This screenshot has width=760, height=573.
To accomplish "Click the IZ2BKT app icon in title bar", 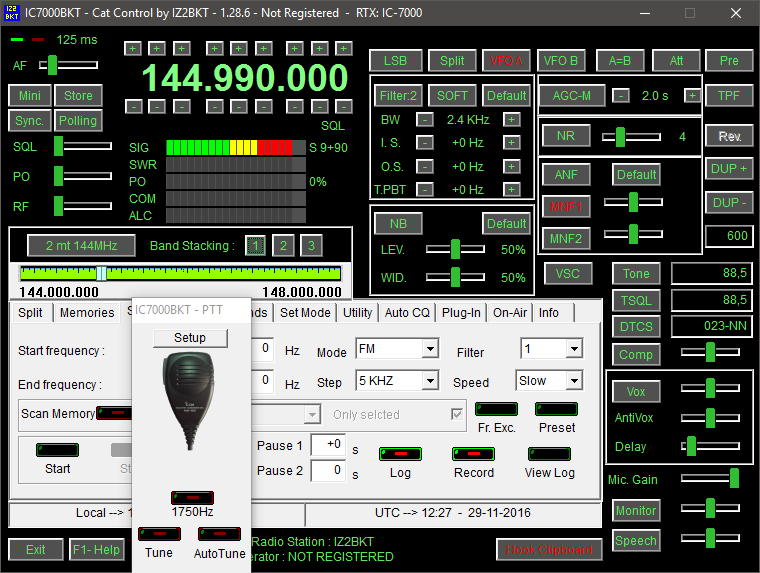I will point(12,13).
